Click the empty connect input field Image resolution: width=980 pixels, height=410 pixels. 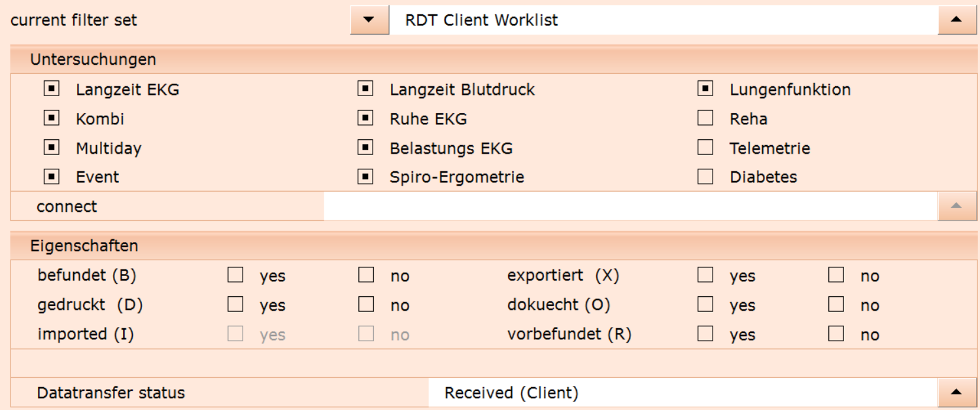(631, 206)
